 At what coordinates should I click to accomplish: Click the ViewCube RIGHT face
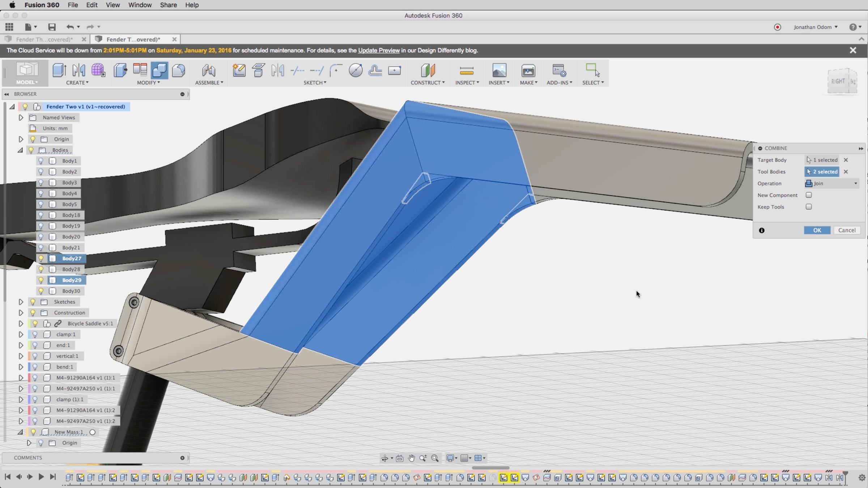coord(838,81)
